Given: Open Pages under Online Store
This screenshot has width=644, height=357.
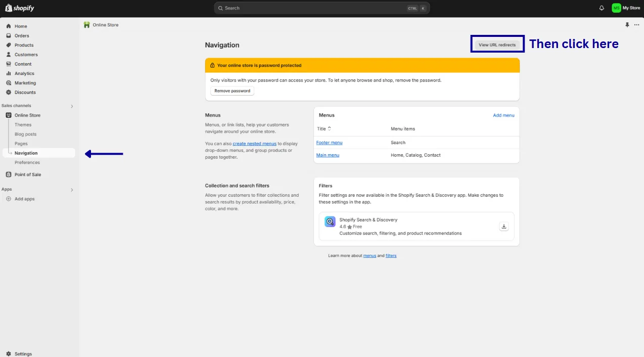Looking at the screenshot, I should coord(21,144).
